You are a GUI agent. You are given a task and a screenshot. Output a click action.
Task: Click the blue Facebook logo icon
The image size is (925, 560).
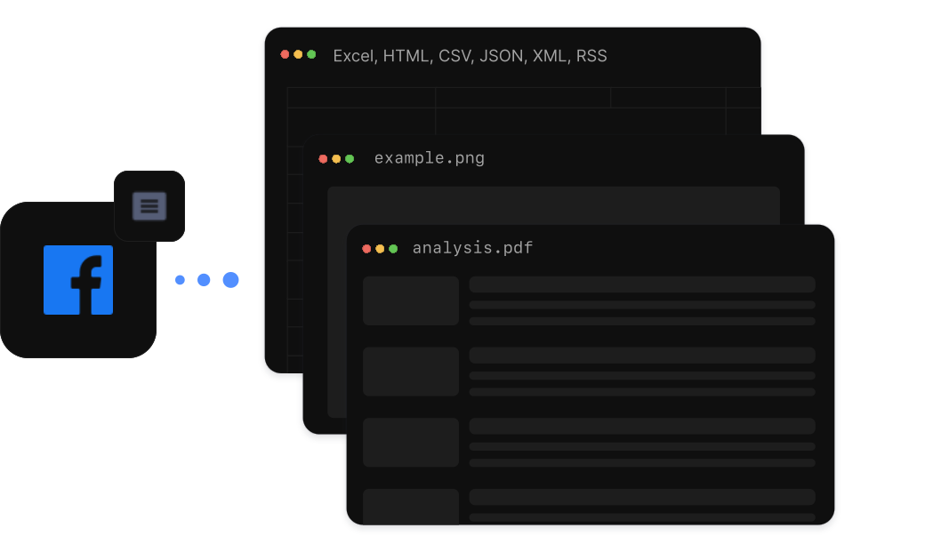[78, 280]
